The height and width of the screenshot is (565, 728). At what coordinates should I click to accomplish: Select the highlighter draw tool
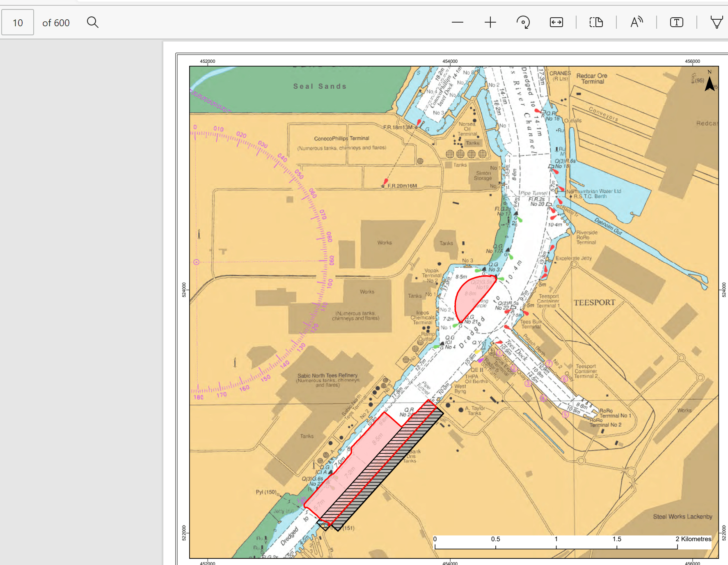point(717,22)
